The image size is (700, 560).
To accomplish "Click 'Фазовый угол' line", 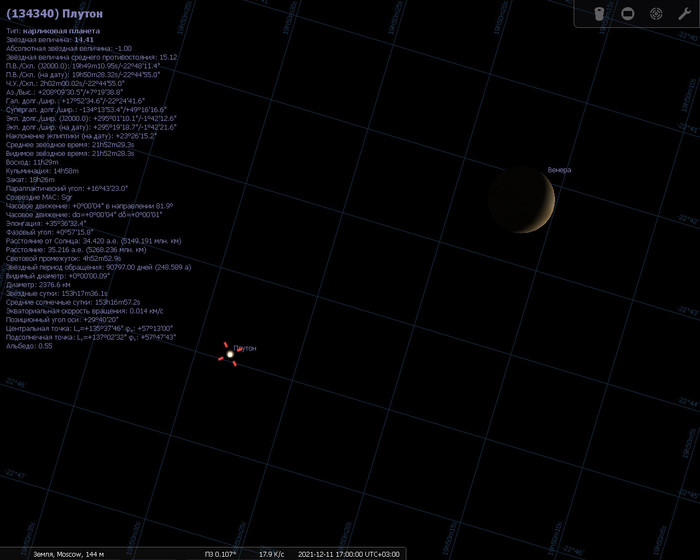I will click(x=50, y=232).
